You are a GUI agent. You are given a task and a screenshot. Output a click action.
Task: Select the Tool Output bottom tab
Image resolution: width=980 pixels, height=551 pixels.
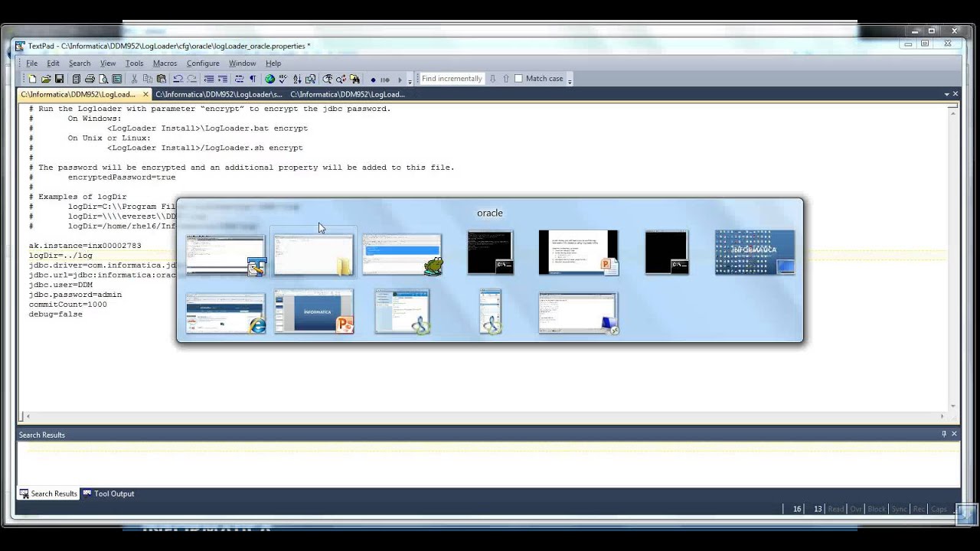click(108, 494)
